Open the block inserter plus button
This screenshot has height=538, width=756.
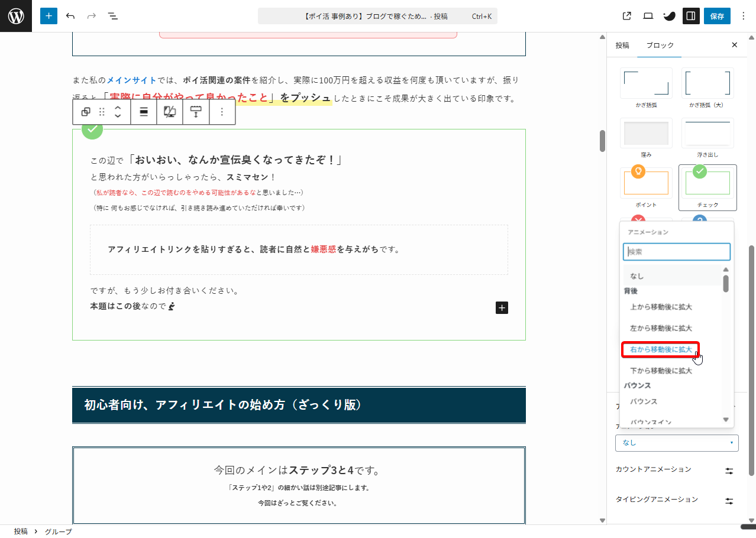tap(49, 16)
